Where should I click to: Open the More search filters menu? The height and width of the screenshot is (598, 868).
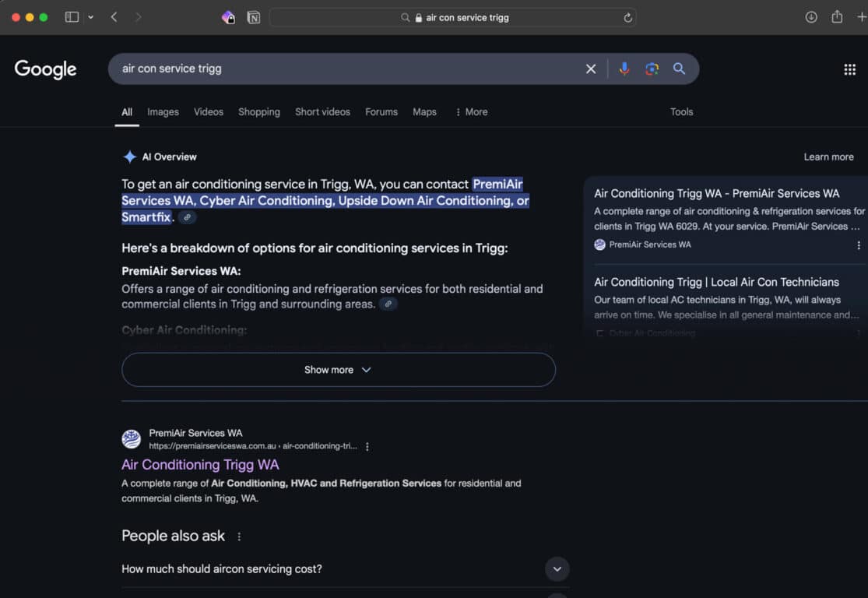coord(472,112)
